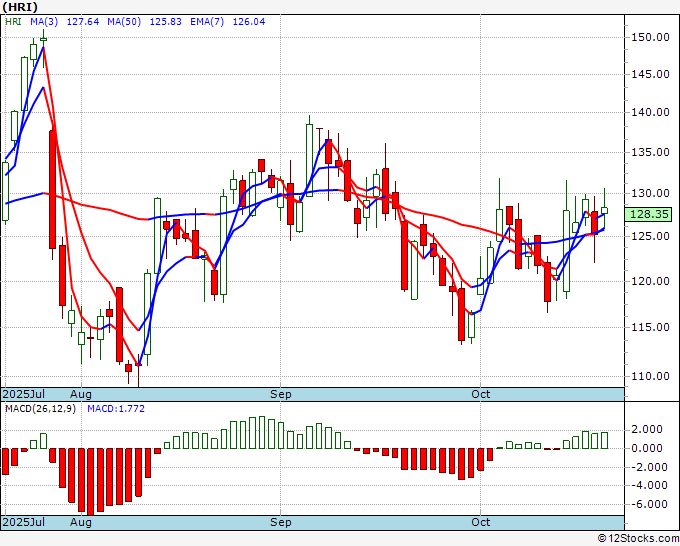Click the last green MACD histogram bar
Viewport: 680px width, 546px height.
[x=604, y=440]
